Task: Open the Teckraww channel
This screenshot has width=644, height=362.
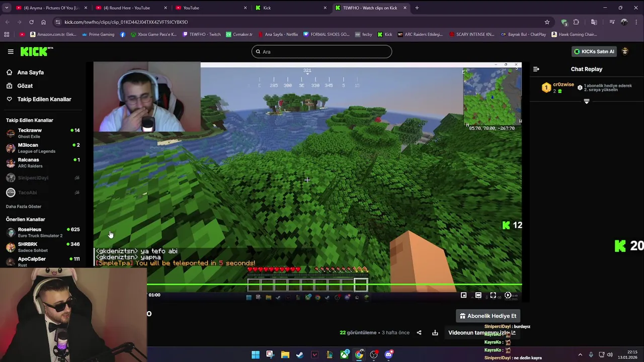Action: coord(43,133)
